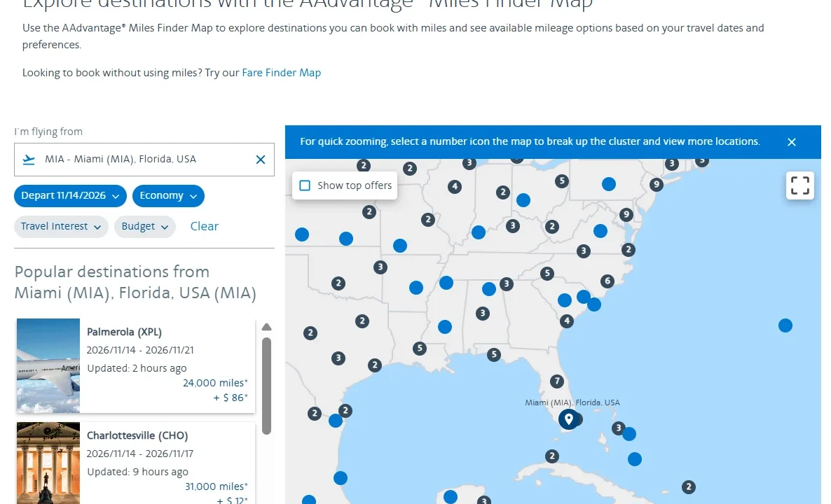Viewport: 831px width, 504px height.
Task: Open the map in fullscreen mode
Action: pos(799,185)
